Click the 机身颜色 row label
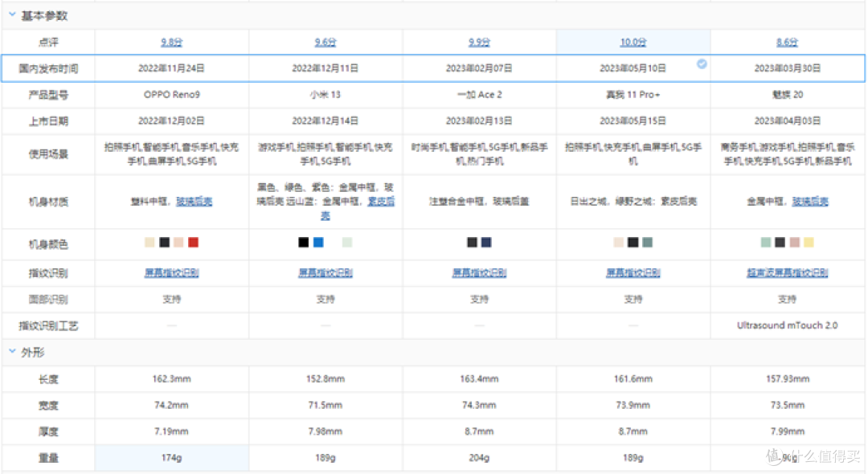The height and width of the screenshot is (474, 868). [48, 244]
